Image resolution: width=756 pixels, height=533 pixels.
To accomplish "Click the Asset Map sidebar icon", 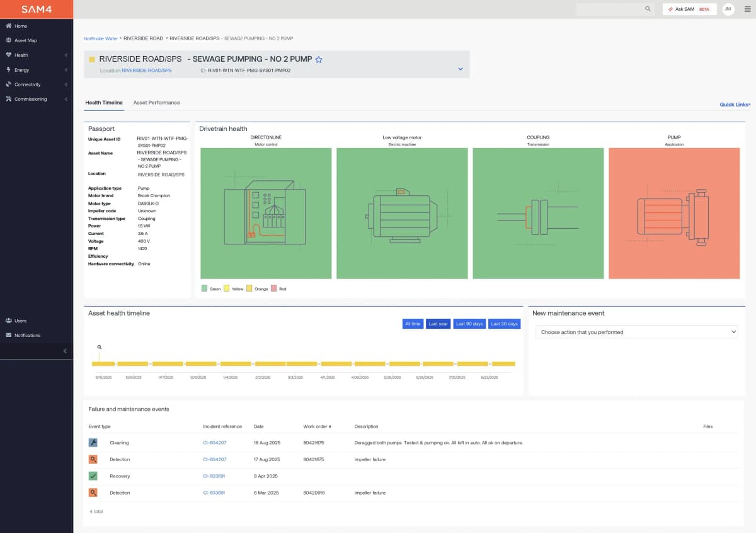I will (x=9, y=40).
